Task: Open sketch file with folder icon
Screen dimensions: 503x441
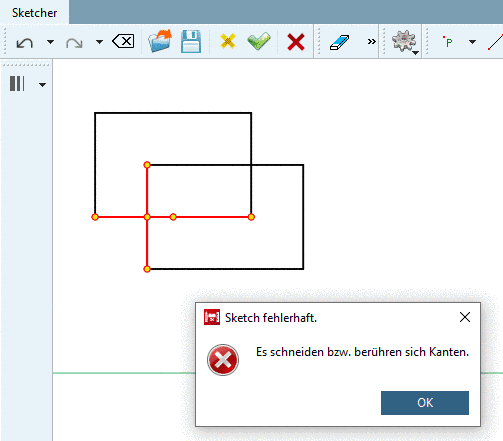Action: tap(160, 41)
